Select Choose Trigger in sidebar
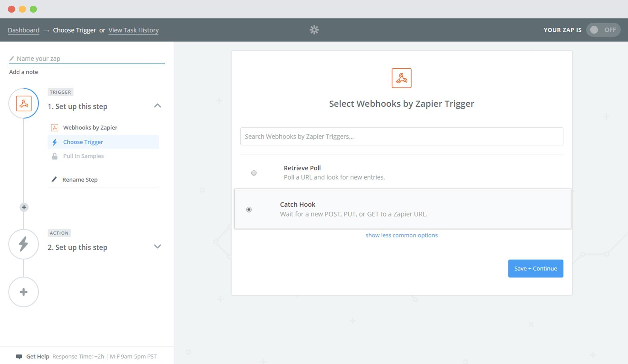 coord(103,142)
